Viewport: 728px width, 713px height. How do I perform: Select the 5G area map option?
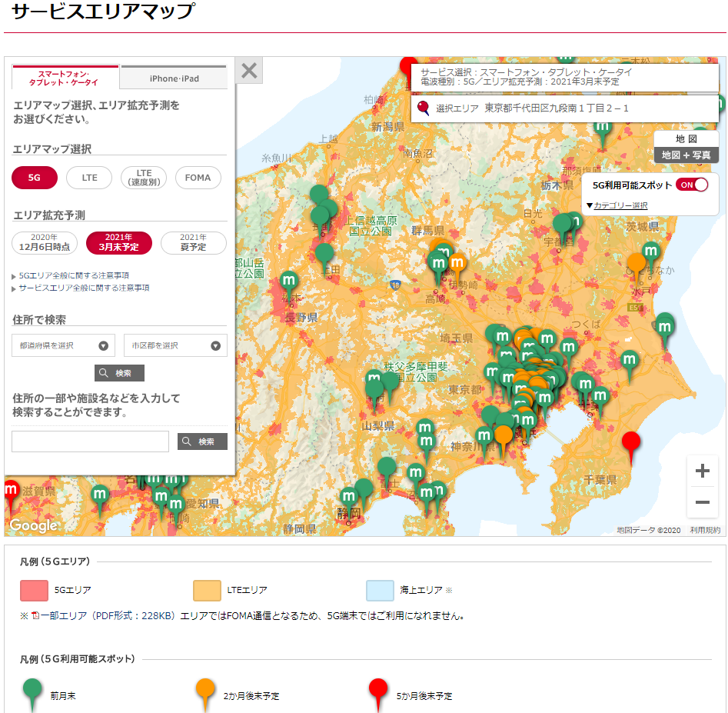pos(35,178)
